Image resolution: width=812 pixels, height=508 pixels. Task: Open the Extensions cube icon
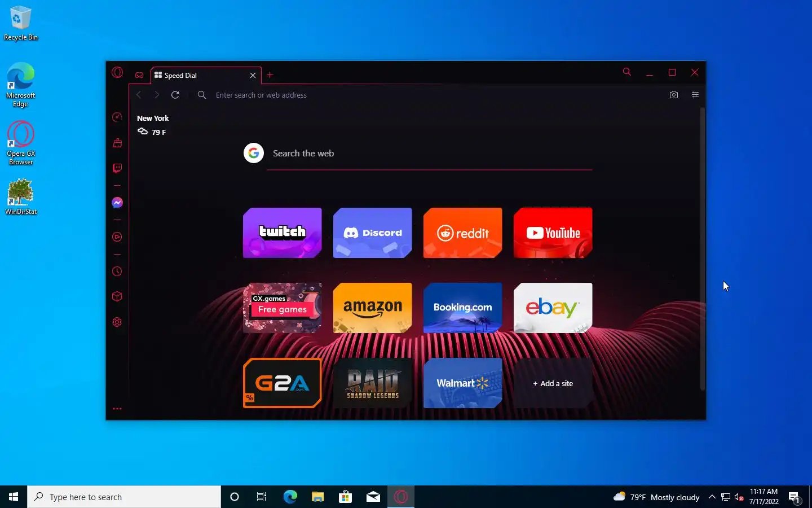tap(117, 296)
